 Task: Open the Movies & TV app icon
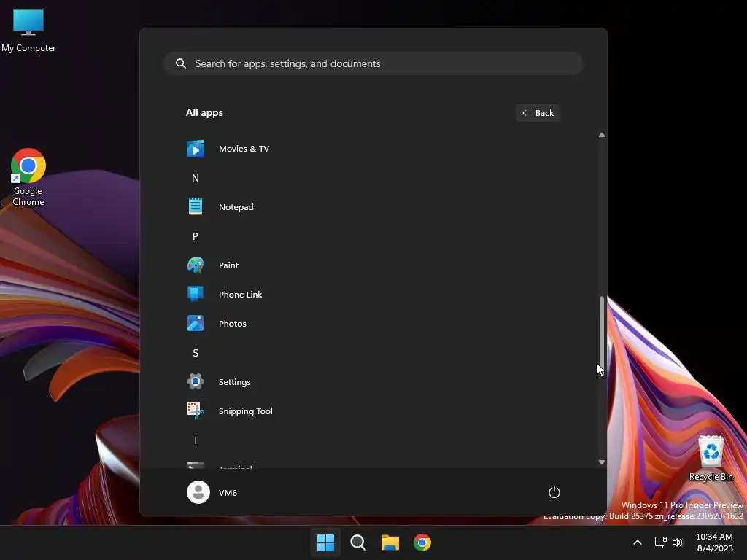[196, 149]
